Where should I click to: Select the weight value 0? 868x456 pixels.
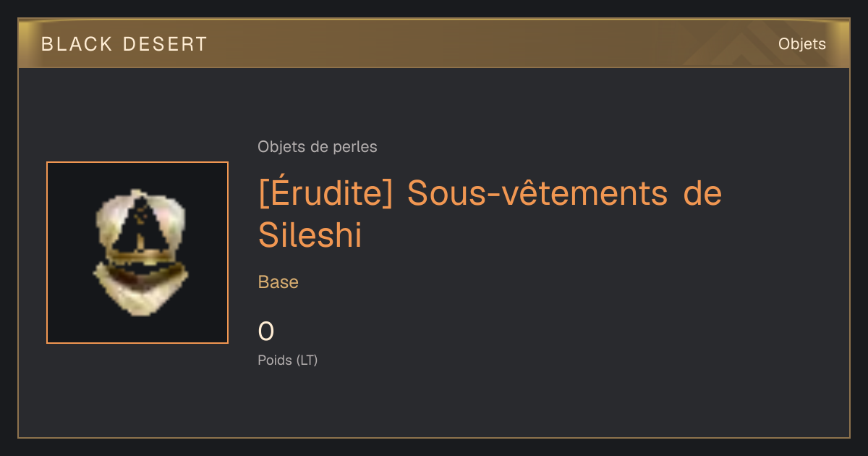point(266,332)
